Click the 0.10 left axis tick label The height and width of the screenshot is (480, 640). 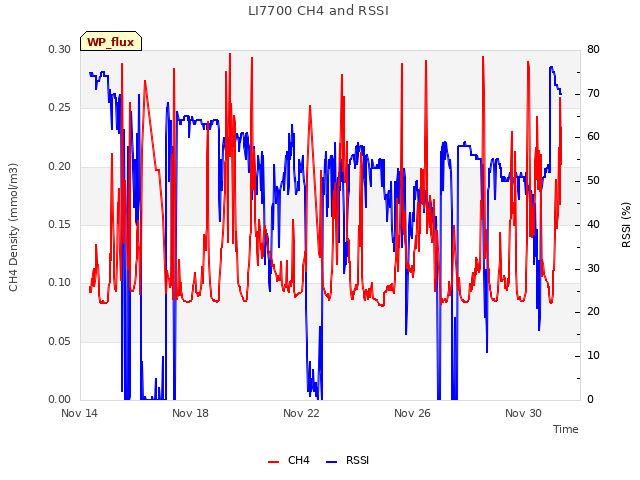(60, 282)
